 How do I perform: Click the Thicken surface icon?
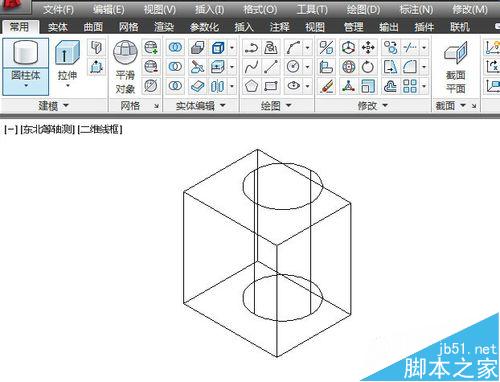pos(198,87)
